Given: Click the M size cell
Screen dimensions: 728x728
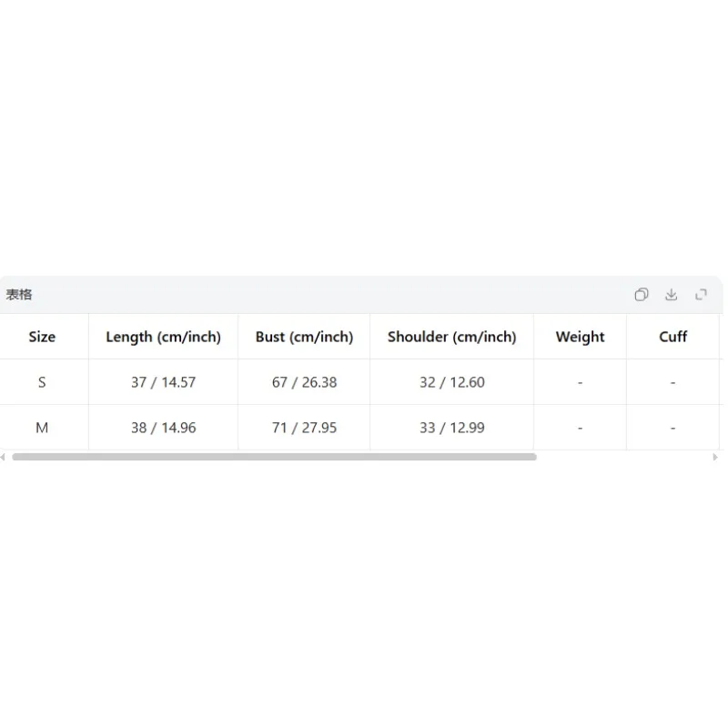Looking at the screenshot, I should coord(42,428).
